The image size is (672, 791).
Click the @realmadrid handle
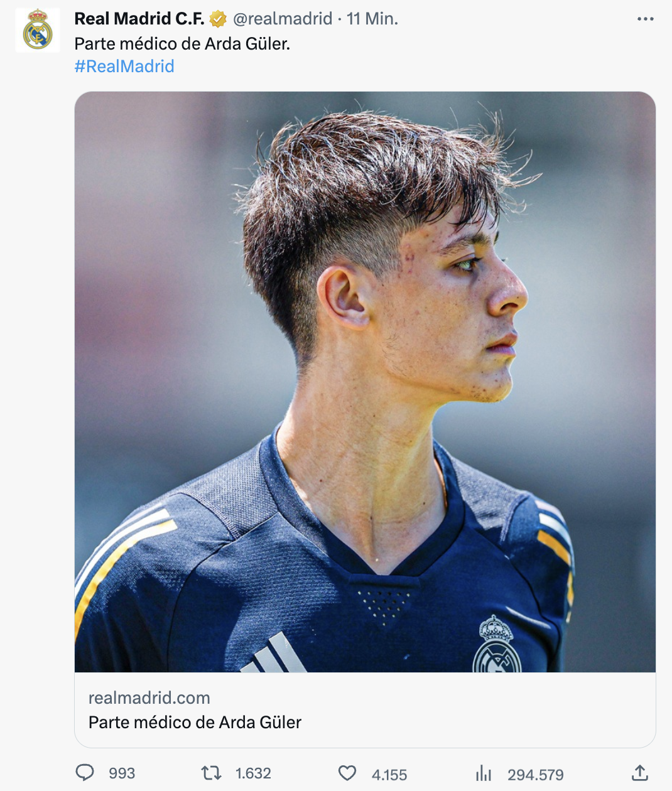point(283,19)
